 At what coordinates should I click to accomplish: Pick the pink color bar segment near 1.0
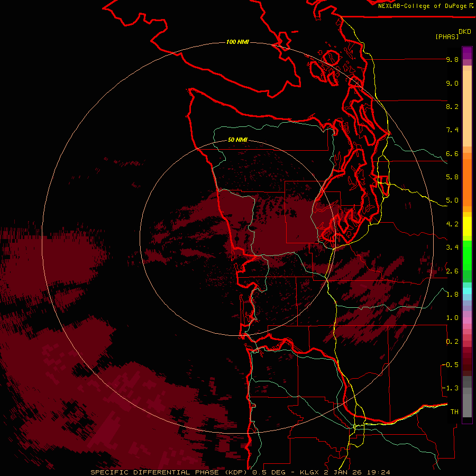click(467, 321)
